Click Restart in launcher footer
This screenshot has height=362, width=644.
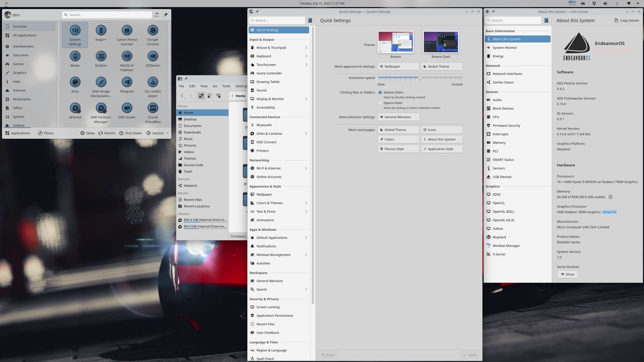pos(107,133)
